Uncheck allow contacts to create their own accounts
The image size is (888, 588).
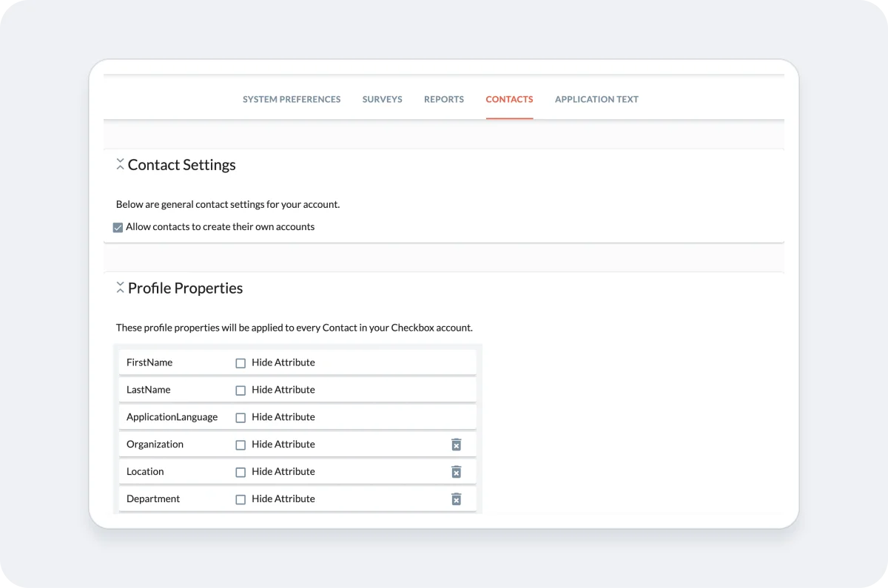[x=118, y=227]
